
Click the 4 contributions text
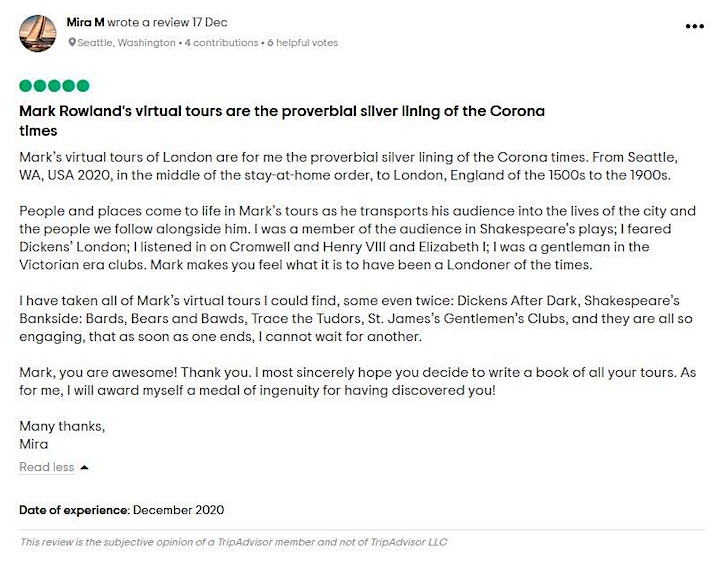pos(221,43)
